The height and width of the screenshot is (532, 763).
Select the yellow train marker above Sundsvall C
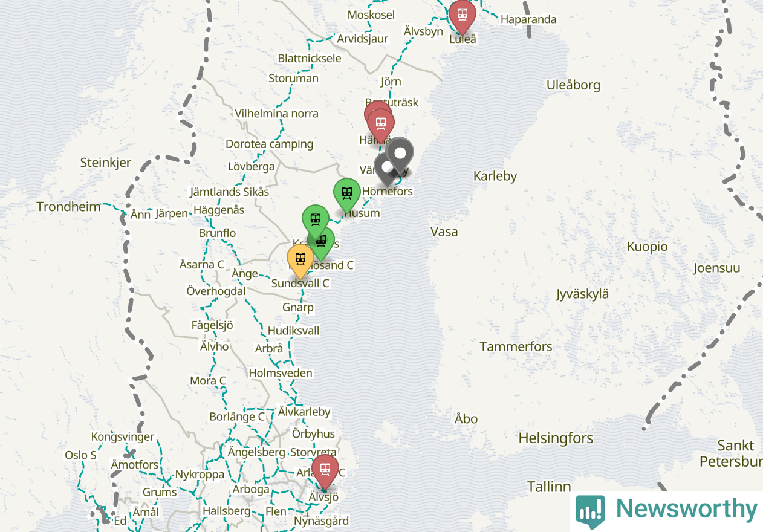(300, 260)
